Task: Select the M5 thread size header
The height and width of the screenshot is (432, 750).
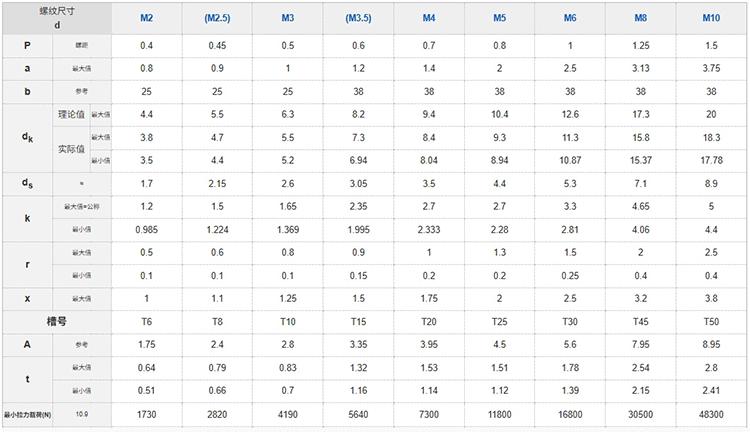Action: (500, 18)
